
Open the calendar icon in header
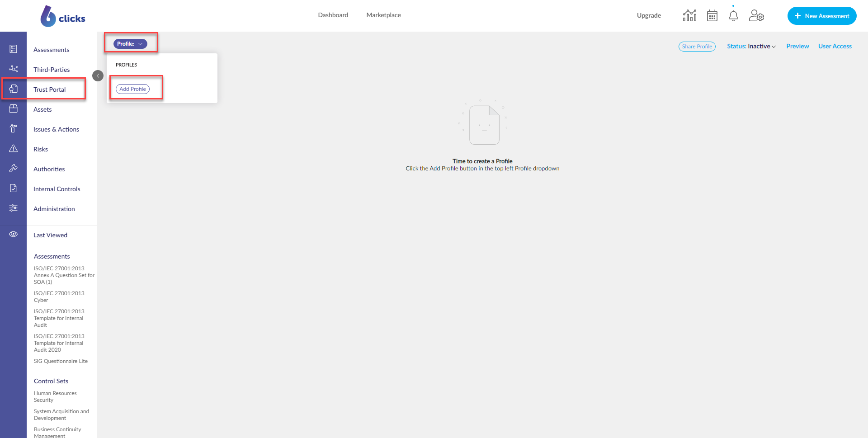tap(712, 16)
